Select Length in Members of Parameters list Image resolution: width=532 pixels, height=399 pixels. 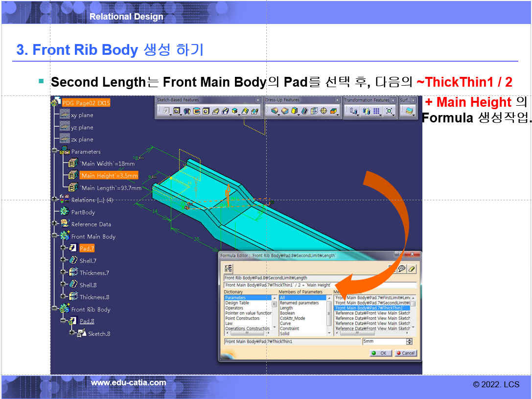pyautogui.click(x=286, y=308)
